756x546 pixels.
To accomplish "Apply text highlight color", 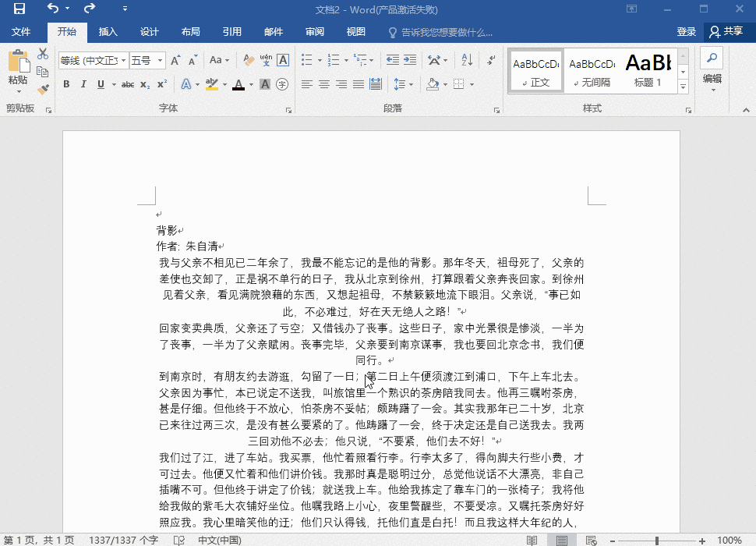I will click(x=210, y=85).
